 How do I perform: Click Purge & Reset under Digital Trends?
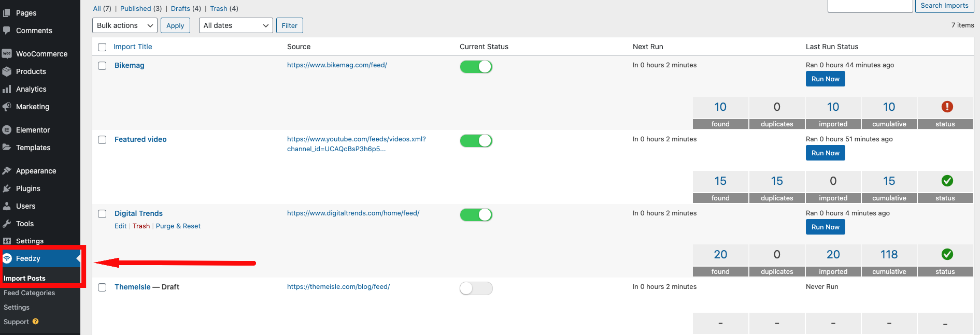pyautogui.click(x=178, y=226)
